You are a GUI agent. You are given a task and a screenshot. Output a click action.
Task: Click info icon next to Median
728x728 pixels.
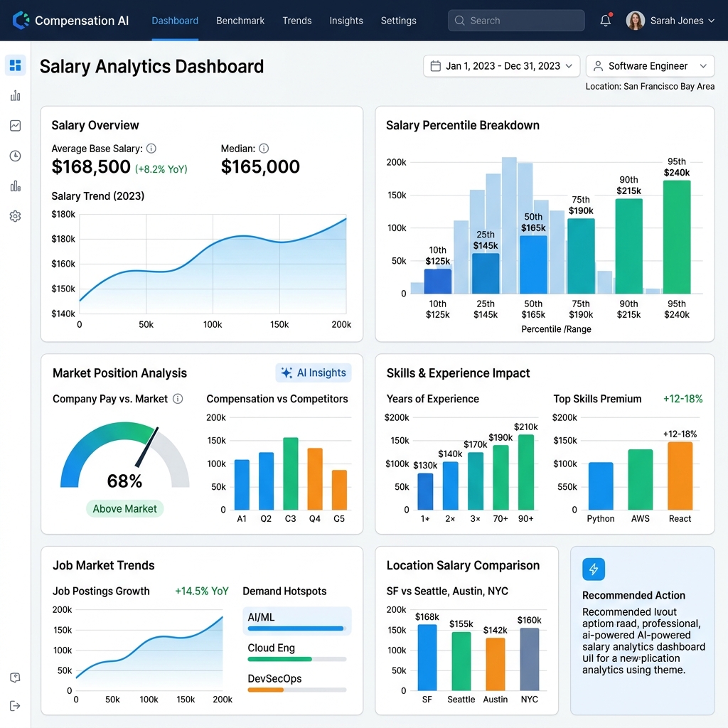click(264, 149)
